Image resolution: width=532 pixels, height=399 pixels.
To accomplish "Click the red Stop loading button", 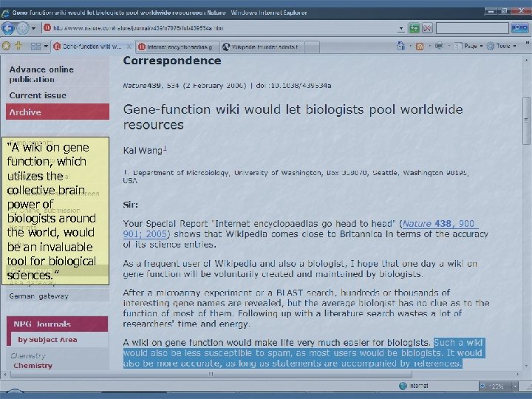I will point(427,28).
